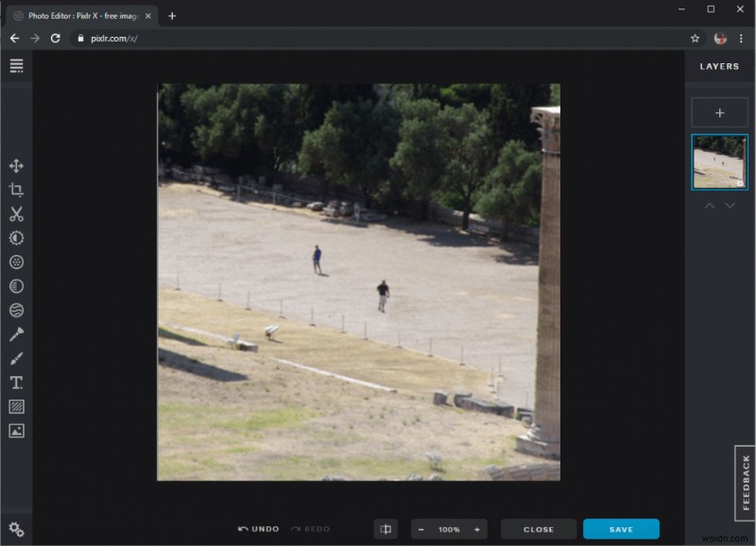
Task: Toggle the fit-to-screen view icon
Action: coord(387,529)
